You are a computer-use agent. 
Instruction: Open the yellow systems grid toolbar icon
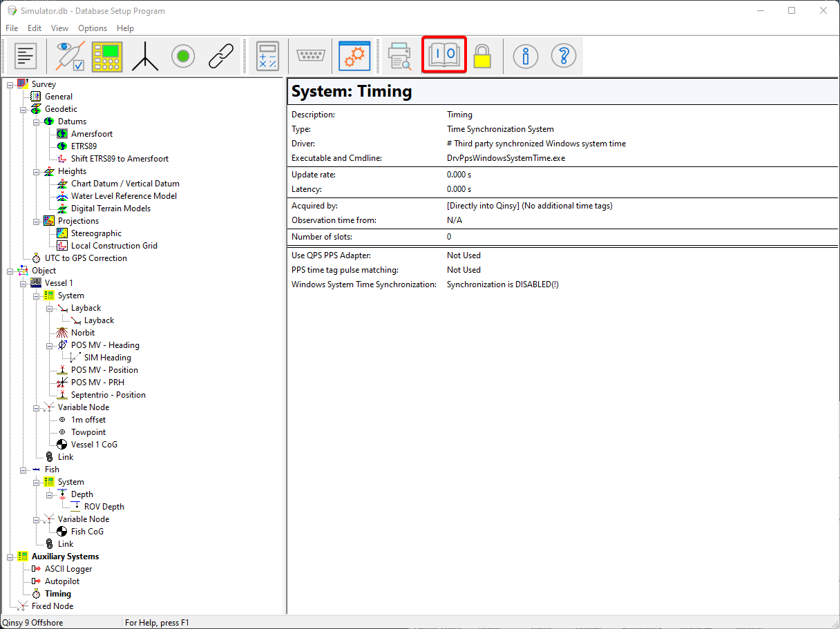(x=107, y=56)
